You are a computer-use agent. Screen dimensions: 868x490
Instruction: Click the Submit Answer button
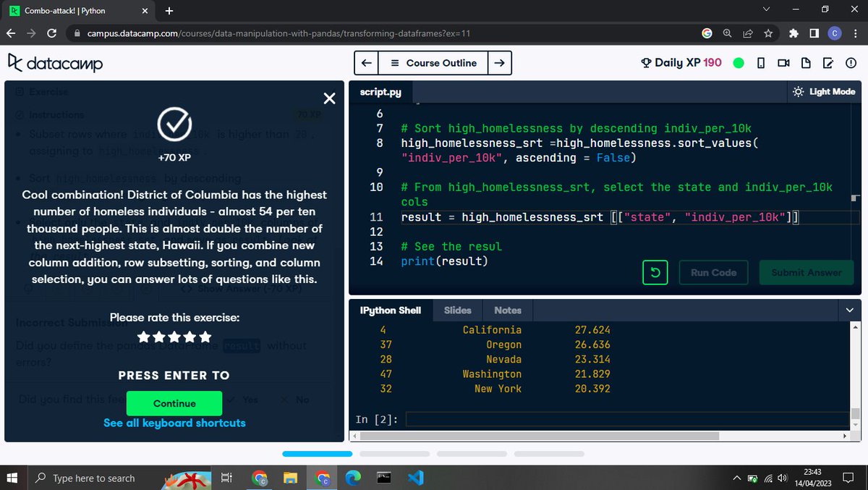point(807,273)
